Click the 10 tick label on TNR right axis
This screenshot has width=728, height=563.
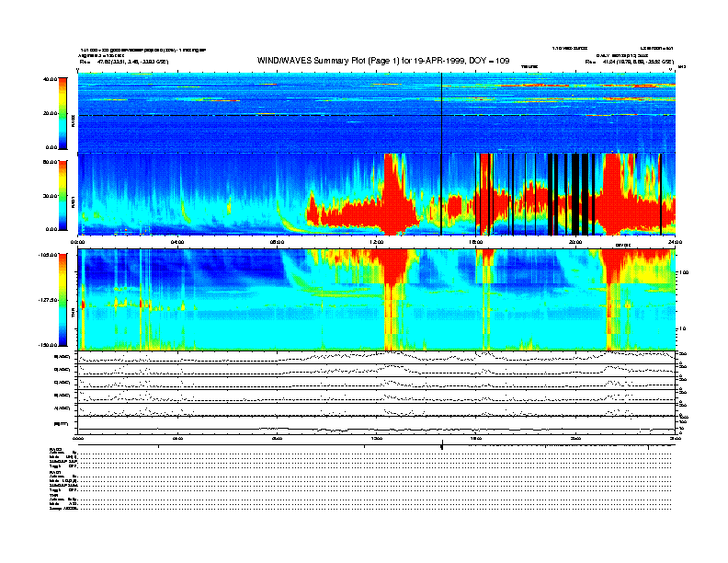tap(682, 329)
